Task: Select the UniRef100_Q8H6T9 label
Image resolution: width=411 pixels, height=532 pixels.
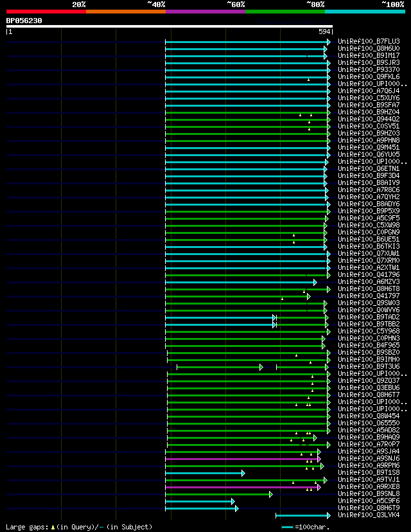Action: 369,508
